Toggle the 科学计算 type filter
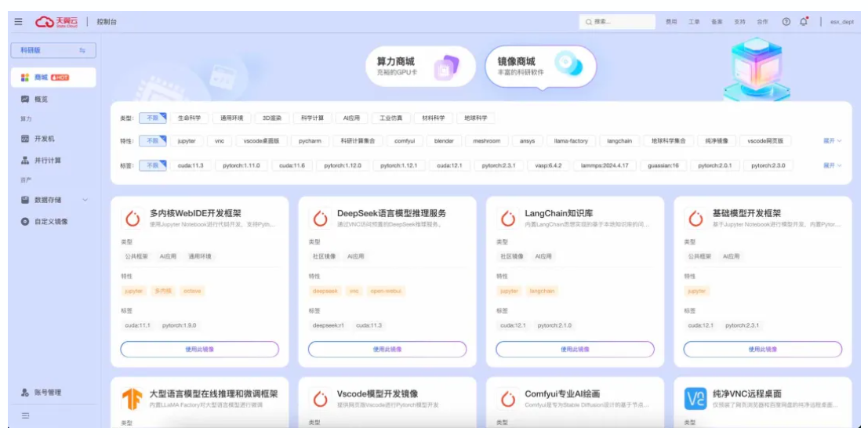 click(x=312, y=118)
